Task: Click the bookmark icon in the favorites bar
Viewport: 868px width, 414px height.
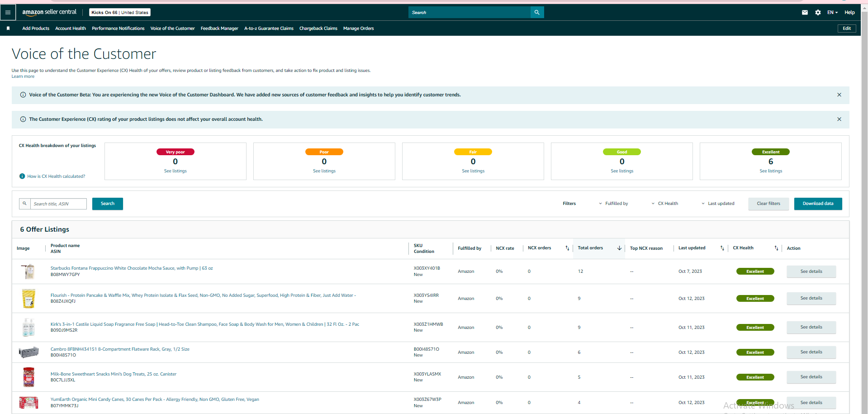Action: tap(8, 29)
